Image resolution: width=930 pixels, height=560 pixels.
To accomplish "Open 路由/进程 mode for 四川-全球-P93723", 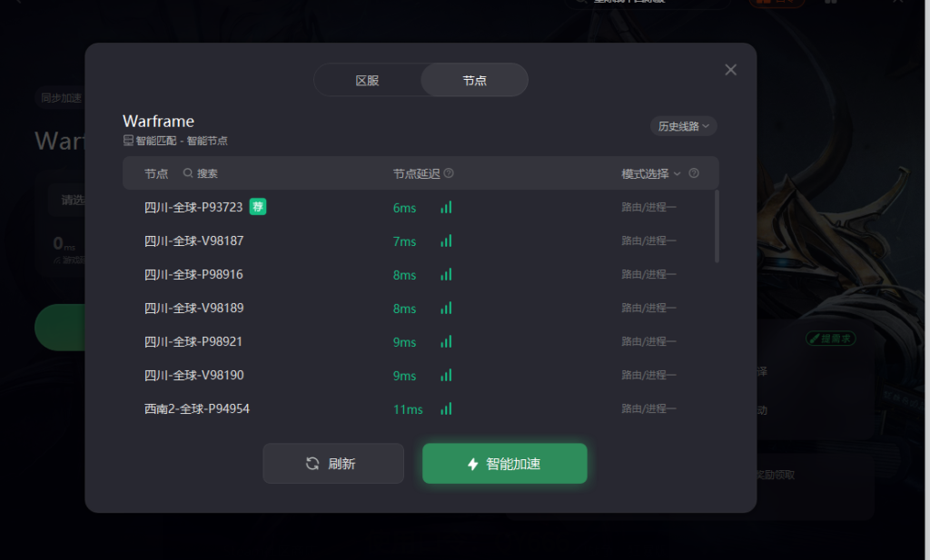I will [x=648, y=207].
